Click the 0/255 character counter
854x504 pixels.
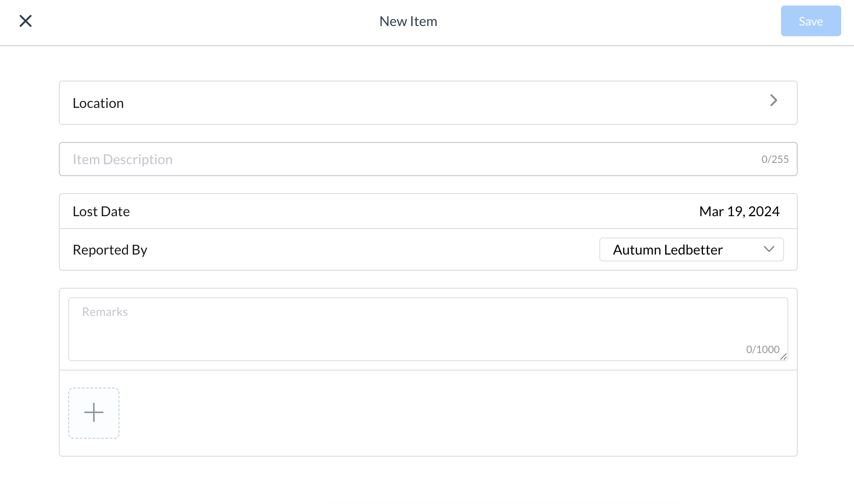point(775,159)
